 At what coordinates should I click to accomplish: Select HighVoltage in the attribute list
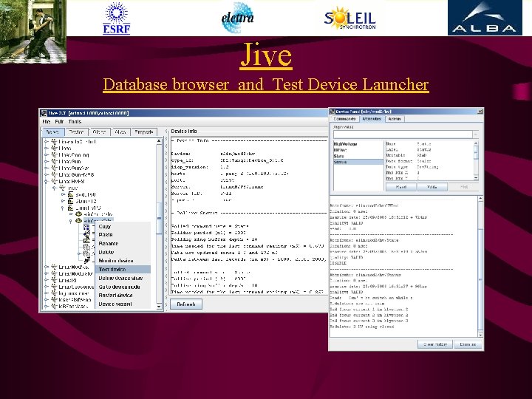coord(358,144)
